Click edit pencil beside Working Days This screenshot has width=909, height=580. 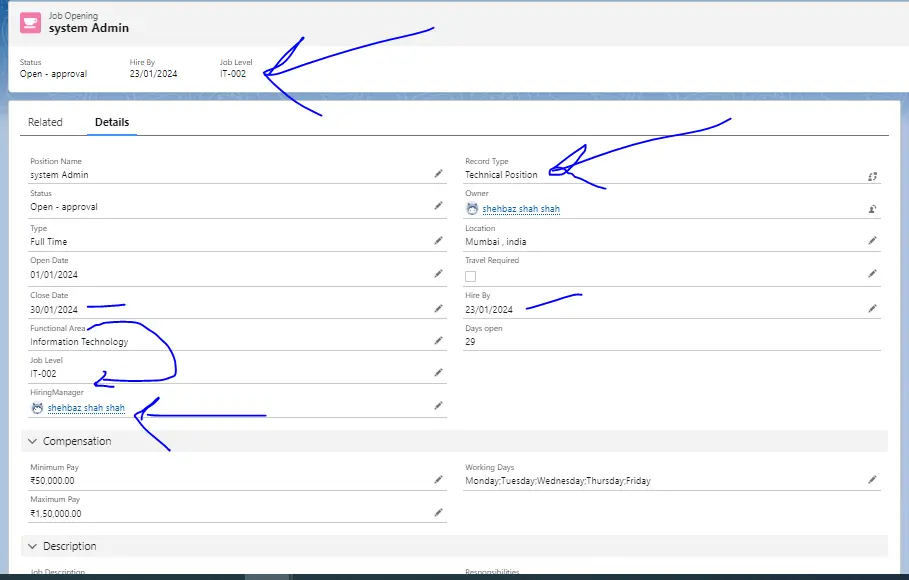point(872,480)
